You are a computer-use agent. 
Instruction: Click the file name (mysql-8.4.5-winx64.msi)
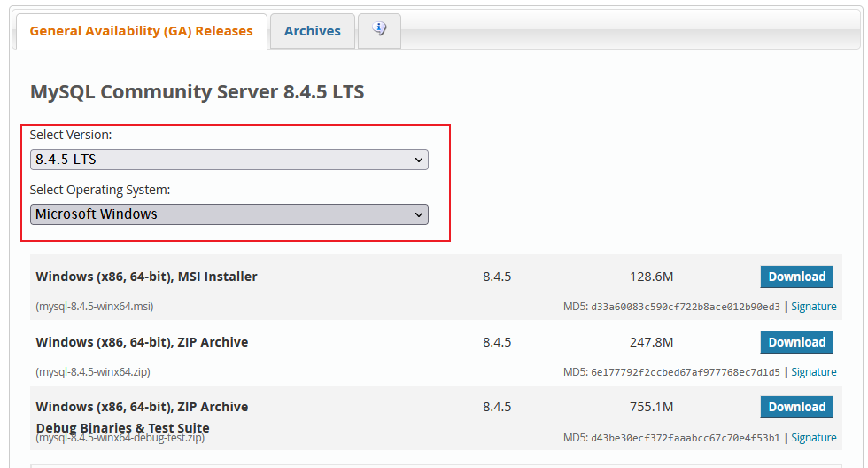95,307
